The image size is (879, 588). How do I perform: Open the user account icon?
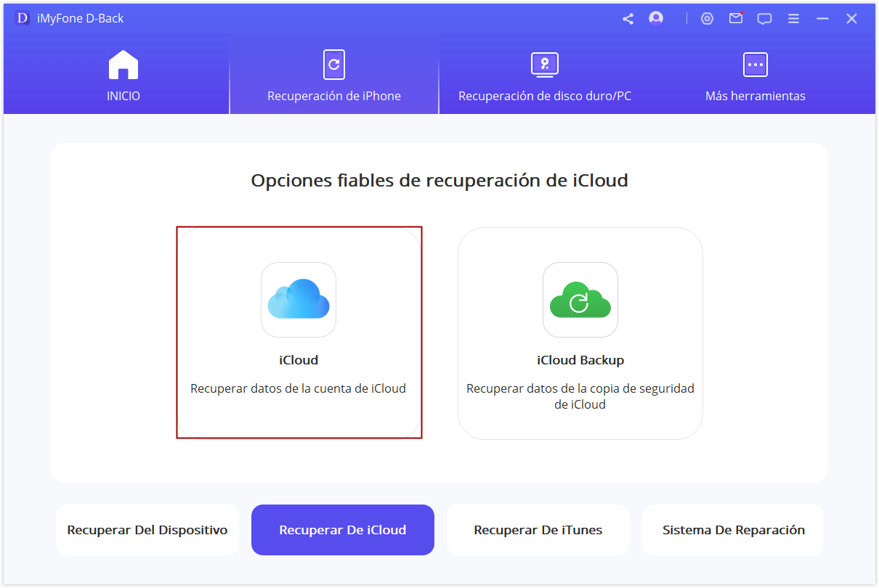[x=655, y=18]
